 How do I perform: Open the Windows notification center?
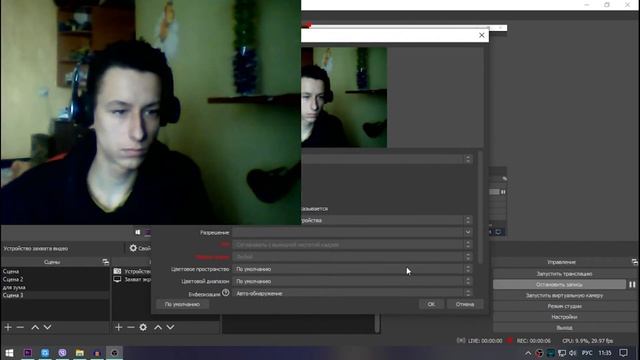point(623,353)
